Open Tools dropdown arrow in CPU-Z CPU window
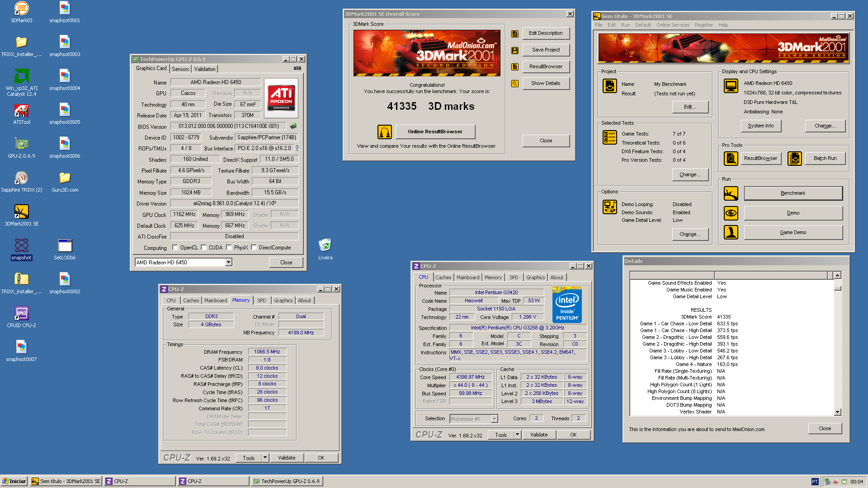The image size is (868, 488). pos(517,435)
